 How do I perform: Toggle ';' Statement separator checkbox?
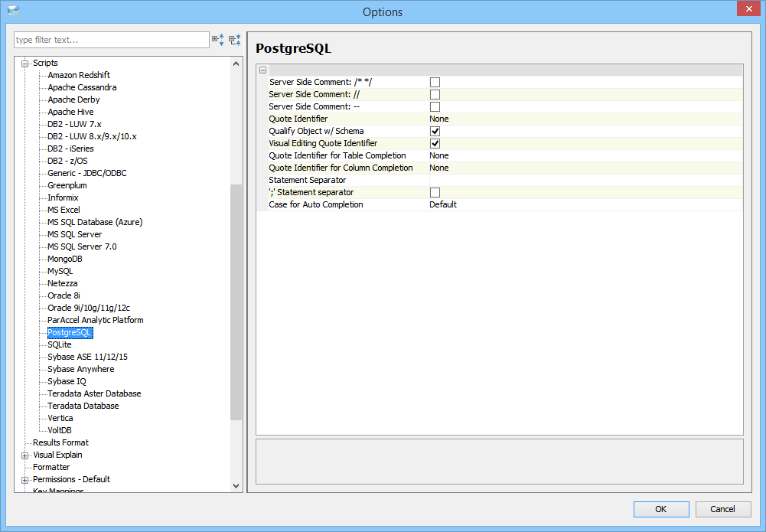435,192
